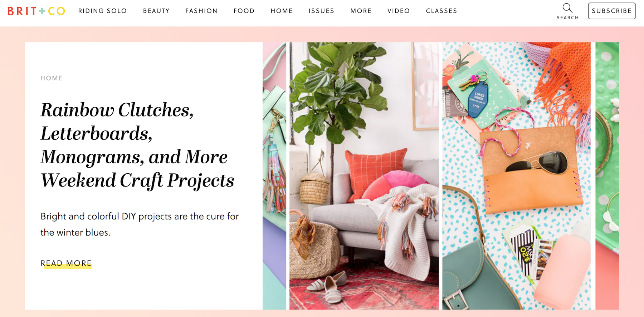Go to the Video section
This screenshot has height=317, width=644.
pyautogui.click(x=399, y=11)
